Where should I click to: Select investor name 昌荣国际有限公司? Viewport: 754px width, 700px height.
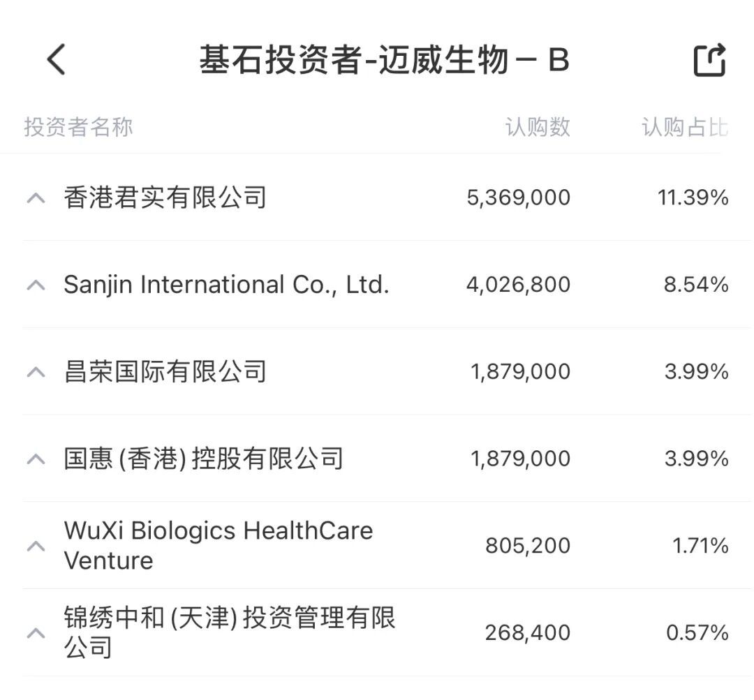point(165,371)
